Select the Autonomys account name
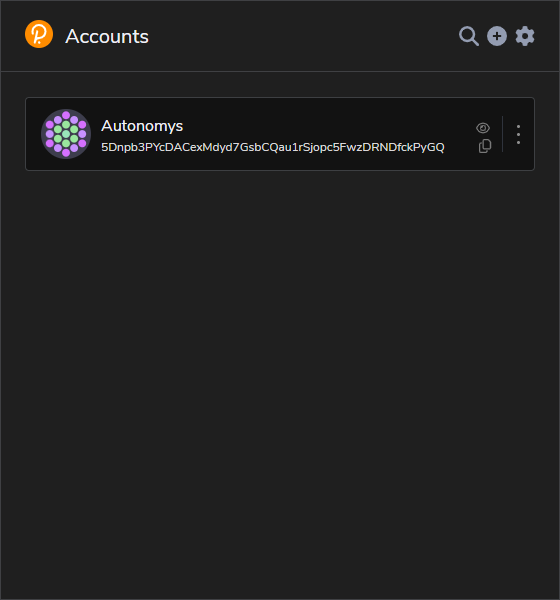This screenshot has height=600, width=560. pyautogui.click(x=142, y=126)
